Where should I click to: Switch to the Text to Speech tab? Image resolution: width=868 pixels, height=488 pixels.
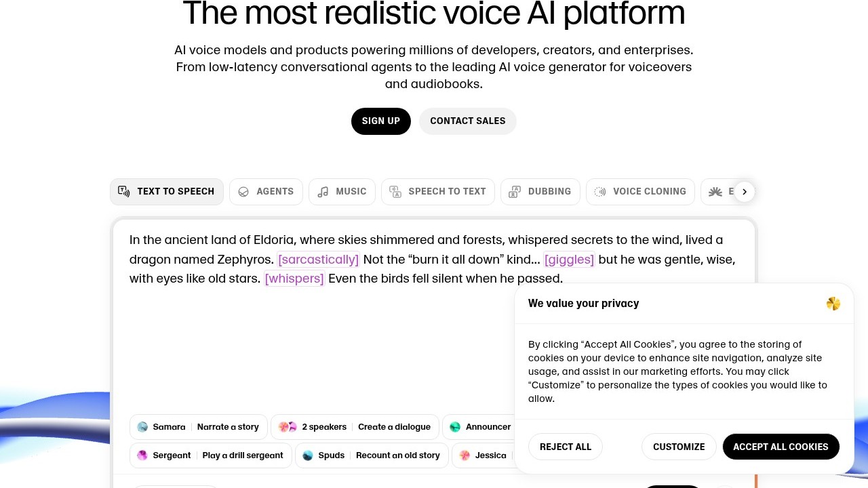(167, 192)
